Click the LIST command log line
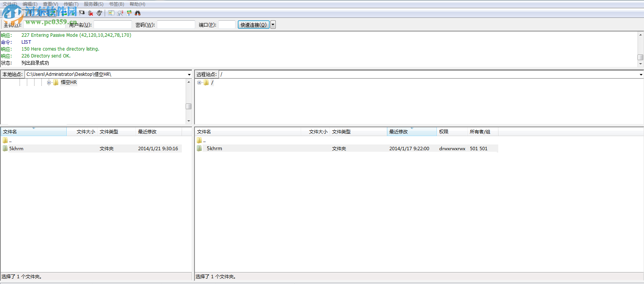This screenshot has height=284, width=644. tap(26, 42)
